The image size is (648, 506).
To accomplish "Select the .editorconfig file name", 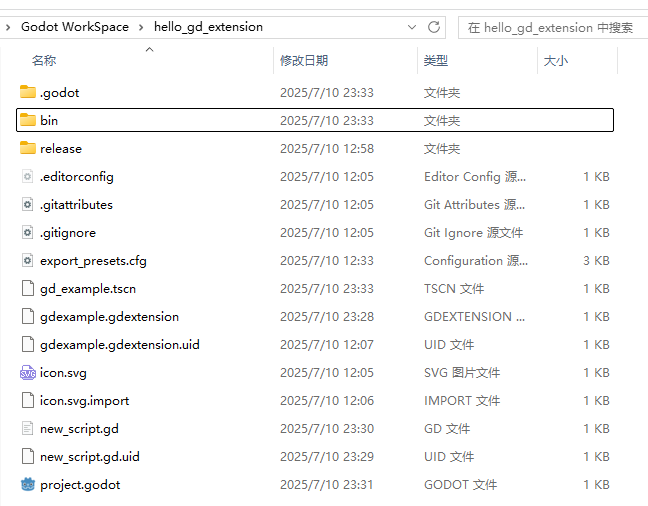I will [77, 177].
